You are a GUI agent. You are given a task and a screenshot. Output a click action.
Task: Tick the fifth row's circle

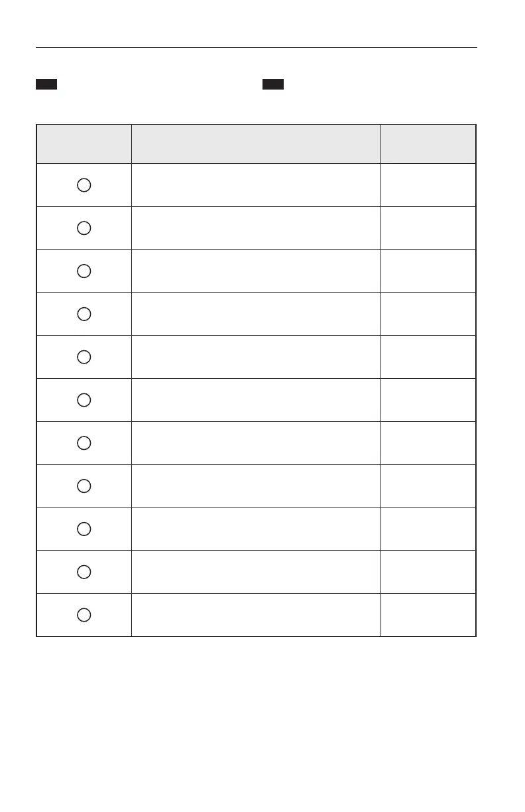[x=84, y=357]
